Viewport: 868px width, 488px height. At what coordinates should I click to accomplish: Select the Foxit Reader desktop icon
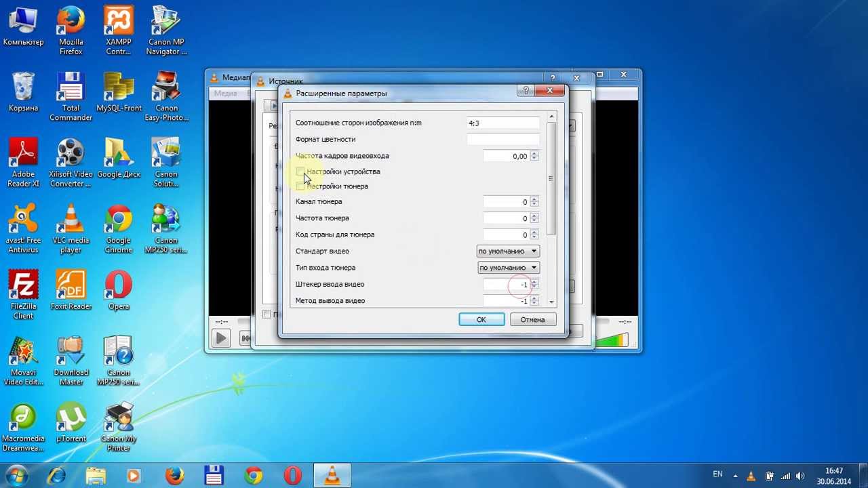pyautogui.click(x=71, y=291)
